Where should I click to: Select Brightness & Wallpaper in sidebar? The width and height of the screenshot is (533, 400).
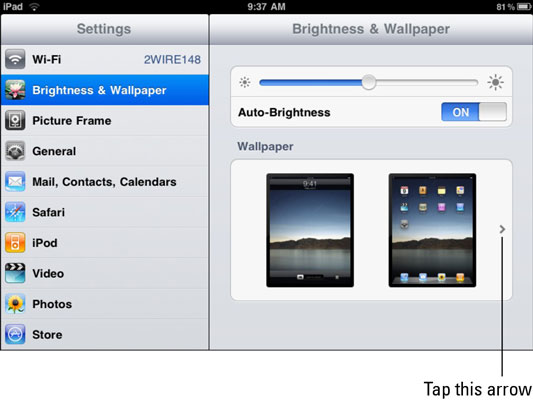tap(105, 90)
